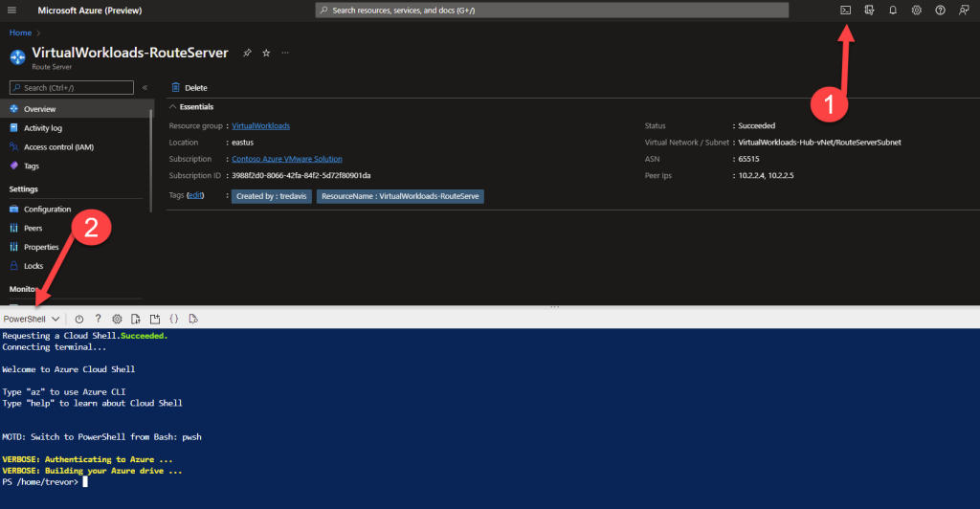
Task: Open Cloud Shell web preview icon
Action: [193, 319]
